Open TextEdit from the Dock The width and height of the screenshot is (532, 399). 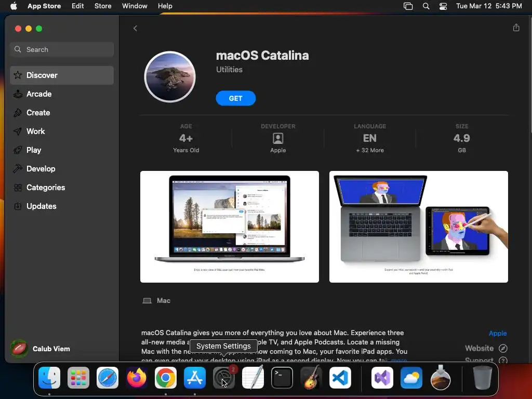[253, 378]
